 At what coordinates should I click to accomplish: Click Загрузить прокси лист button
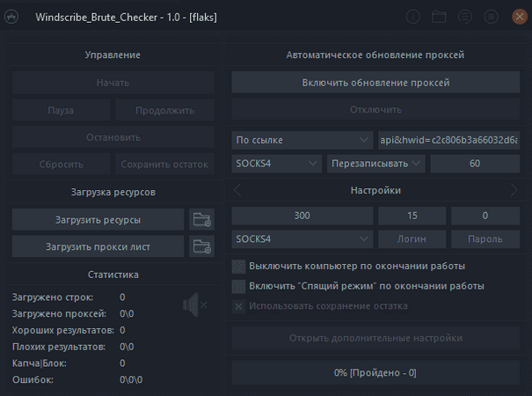pos(98,246)
